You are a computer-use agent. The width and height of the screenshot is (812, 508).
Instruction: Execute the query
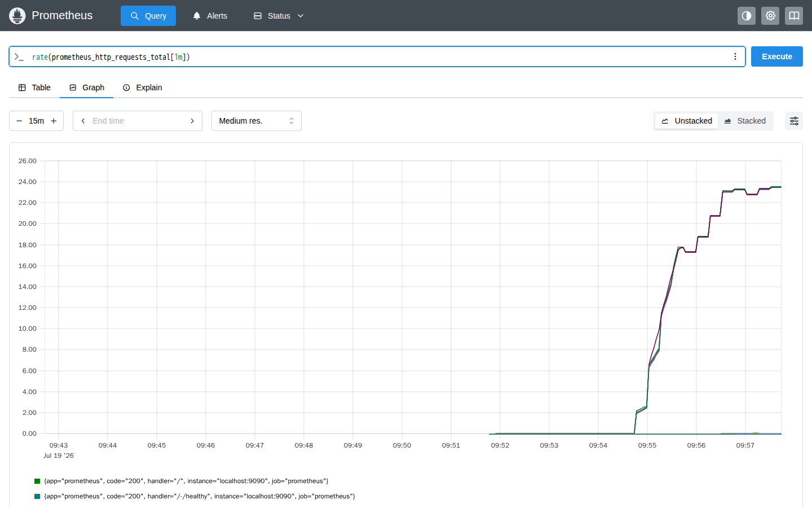tap(777, 56)
